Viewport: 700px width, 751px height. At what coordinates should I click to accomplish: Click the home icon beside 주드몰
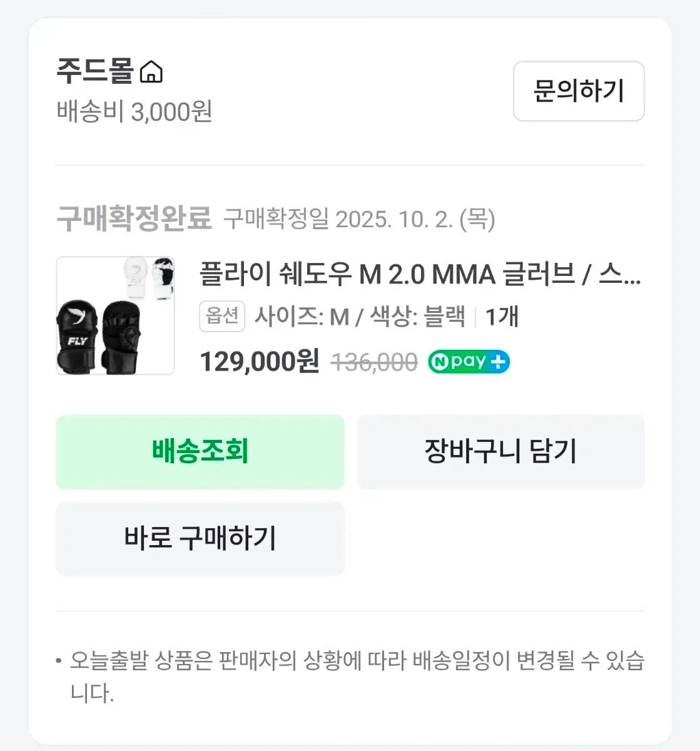point(151,72)
